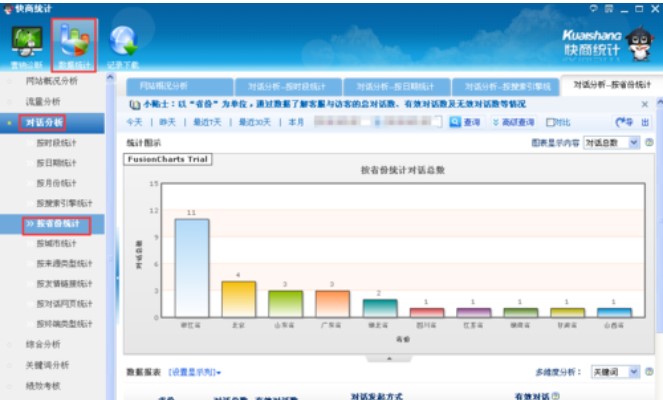663x400 pixels.
Task: Close the 小贴士 tip bar
Action: [644, 104]
